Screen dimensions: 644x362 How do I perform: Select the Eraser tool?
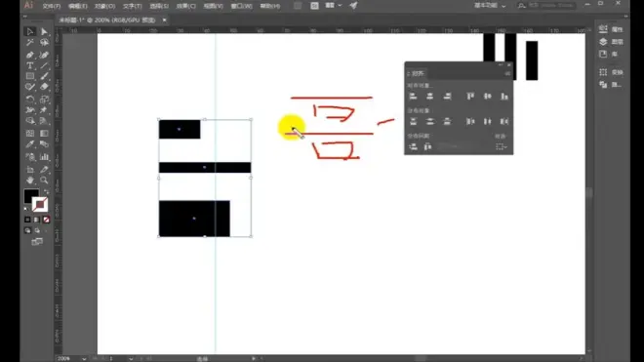tap(44, 87)
